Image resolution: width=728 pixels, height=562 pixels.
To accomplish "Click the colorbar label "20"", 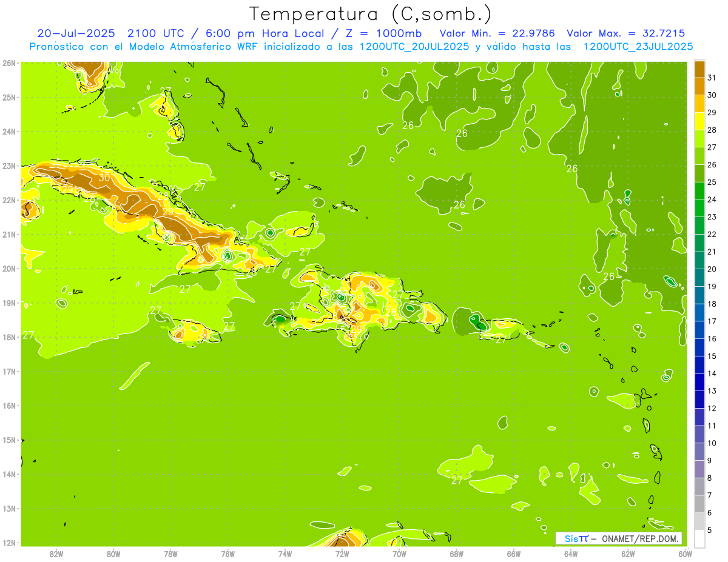I will coord(712,269).
